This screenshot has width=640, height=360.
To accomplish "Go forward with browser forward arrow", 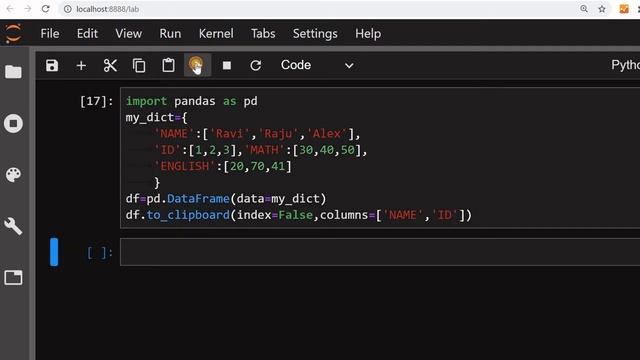I will coord(27,9).
